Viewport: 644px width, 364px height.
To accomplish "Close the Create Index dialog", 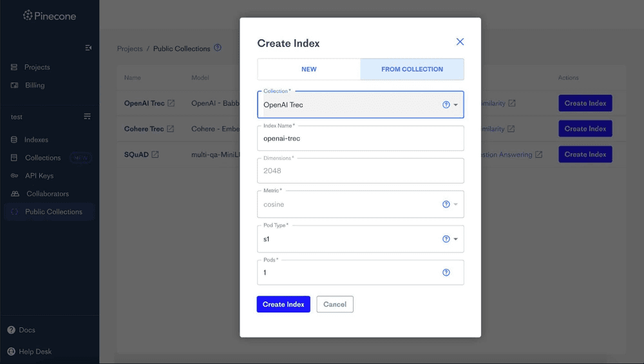I will pos(460,42).
